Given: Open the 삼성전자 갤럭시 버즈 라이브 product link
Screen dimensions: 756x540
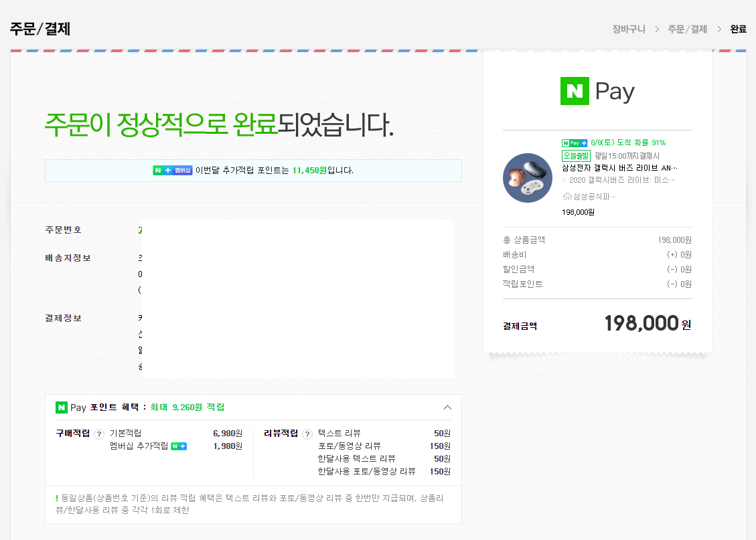Looking at the screenshot, I should (619, 168).
